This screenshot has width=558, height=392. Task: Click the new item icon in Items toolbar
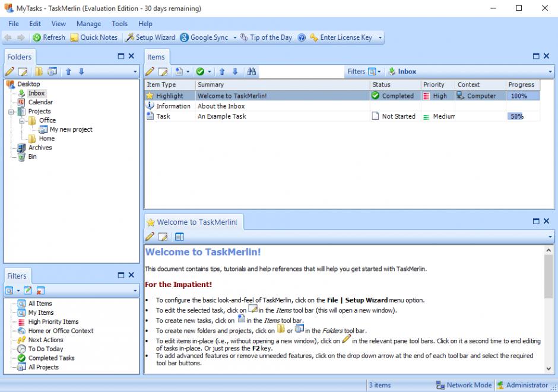(x=179, y=71)
